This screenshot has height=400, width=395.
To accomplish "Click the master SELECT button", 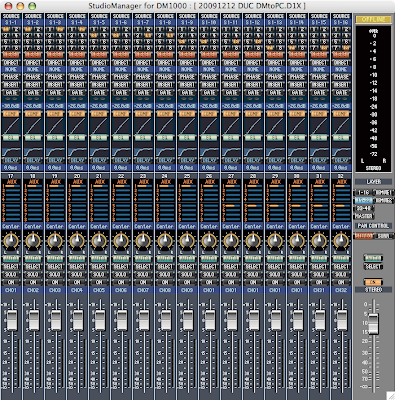I will coord(373,267).
